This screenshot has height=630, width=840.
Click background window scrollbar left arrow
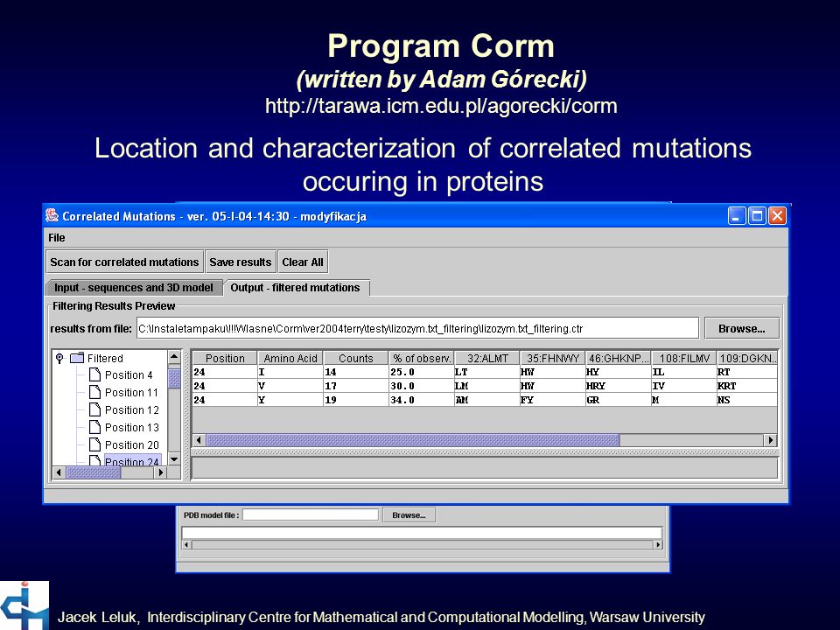[x=186, y=545]
